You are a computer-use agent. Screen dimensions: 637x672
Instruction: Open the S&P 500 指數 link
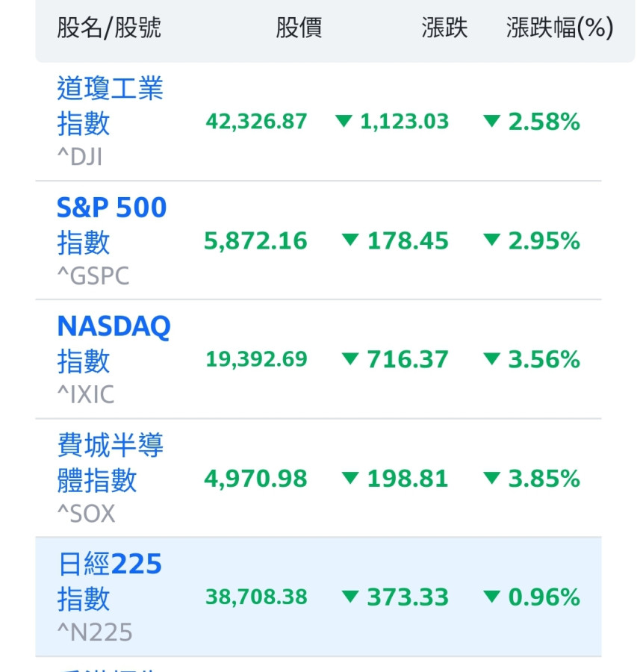[x=111, y=224]
